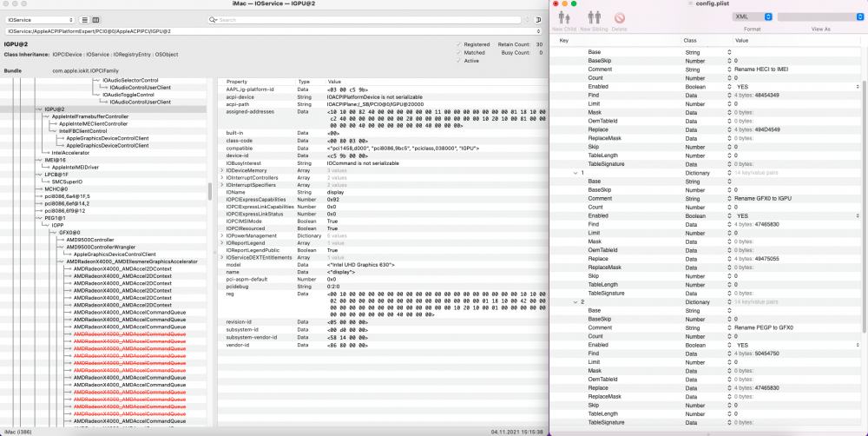This screenshot has width=868, height=436.
Task: Click the registry tree vertical scrollbar
Action: tap(209, 191)
